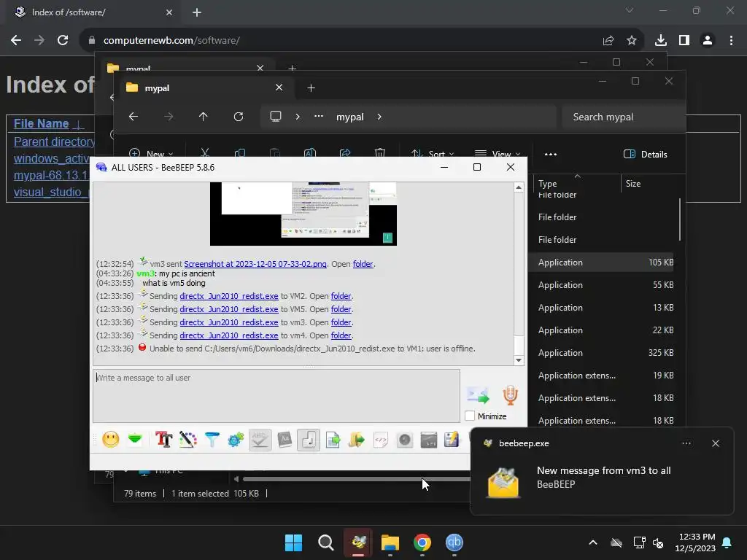Click the screenshot thumbnail in the chat
Viewport: 747px width, 560px height.
pos(303,214)
